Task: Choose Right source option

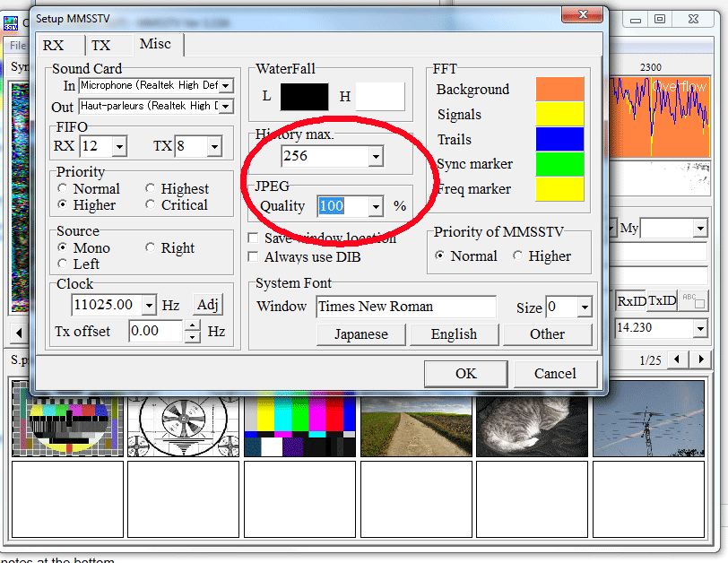Action: (150, 247)
